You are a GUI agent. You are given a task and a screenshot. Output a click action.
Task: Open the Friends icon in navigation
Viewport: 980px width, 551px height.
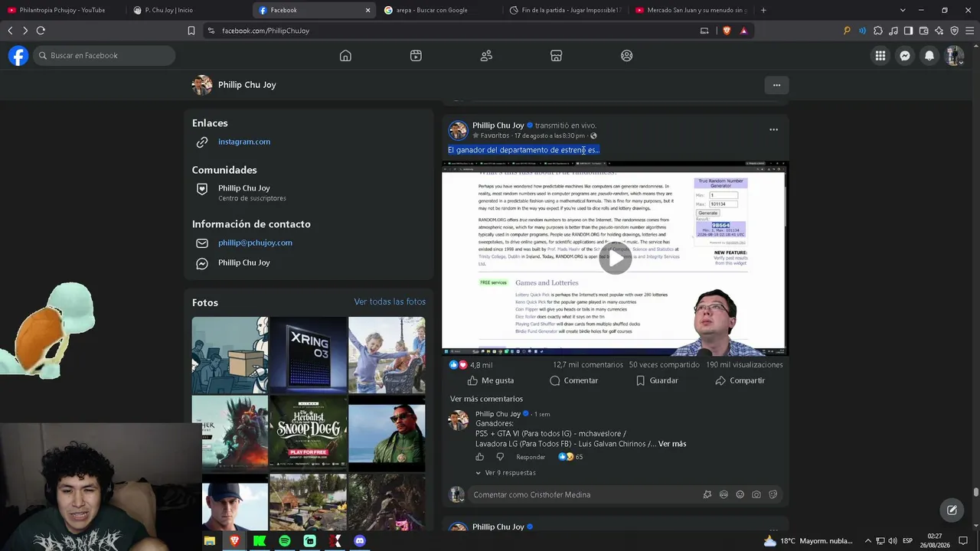click(486, 56)
